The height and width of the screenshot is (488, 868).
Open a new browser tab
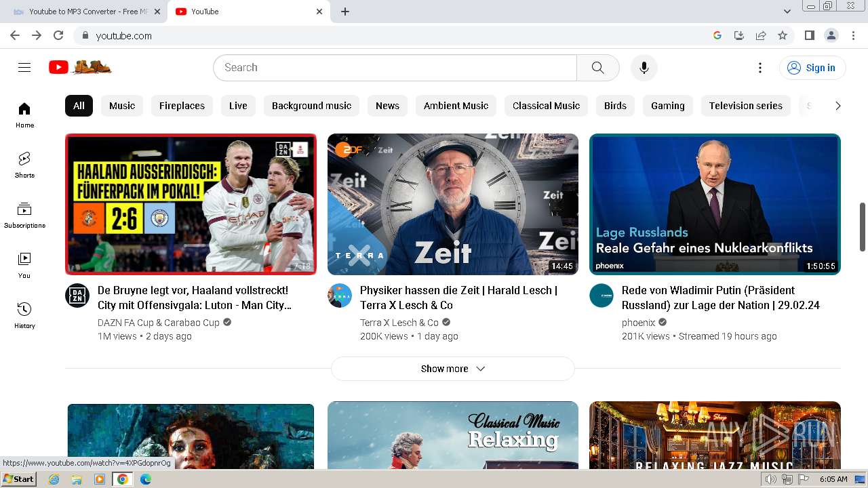[x=345, y=12]
